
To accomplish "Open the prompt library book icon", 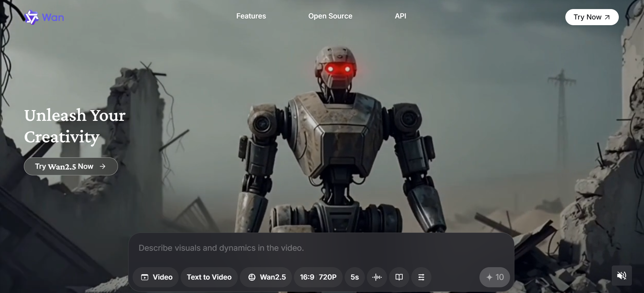I will (399, 277).
